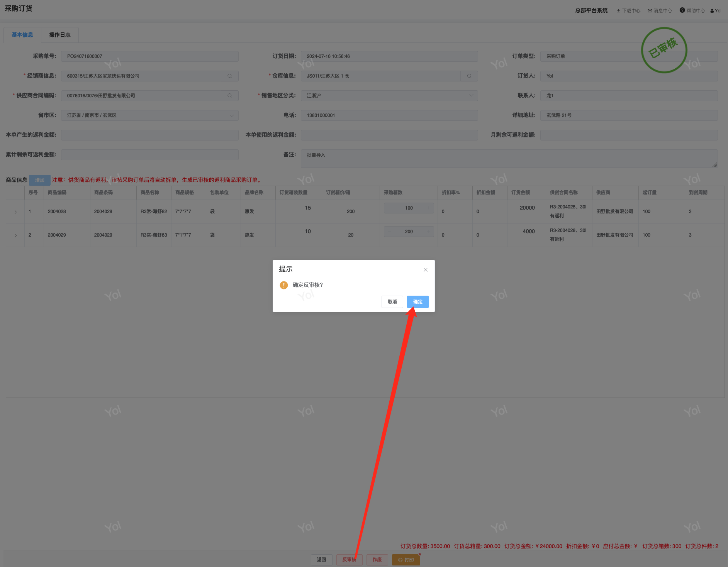This screenshot has width=728, height=567.
Task: Open the 省市区 region dropdown
Action: 150,115
